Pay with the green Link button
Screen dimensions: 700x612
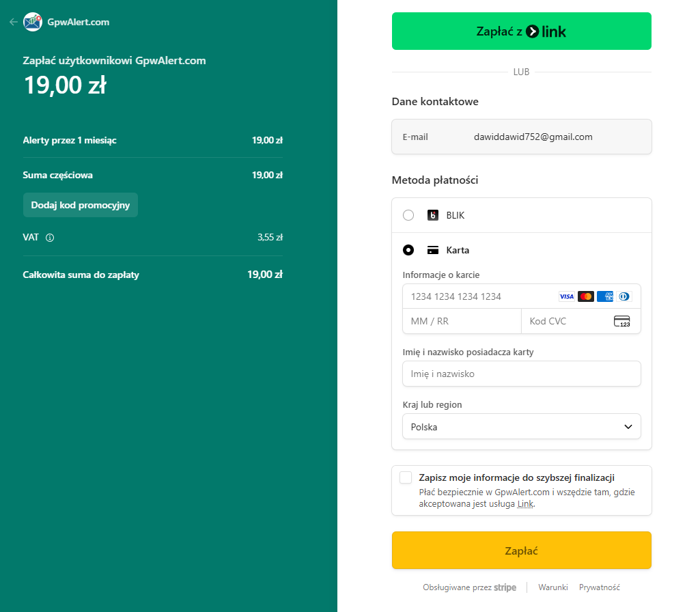(x=522, y=31)
